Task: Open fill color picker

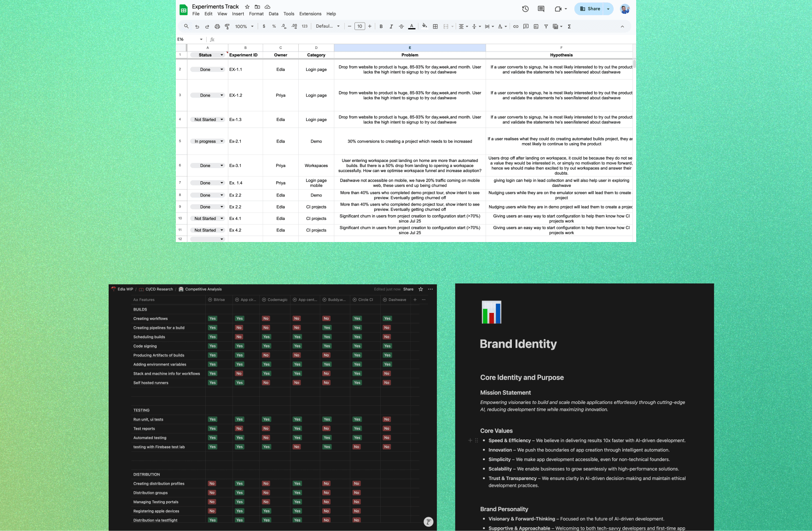Action: point(424,26)
